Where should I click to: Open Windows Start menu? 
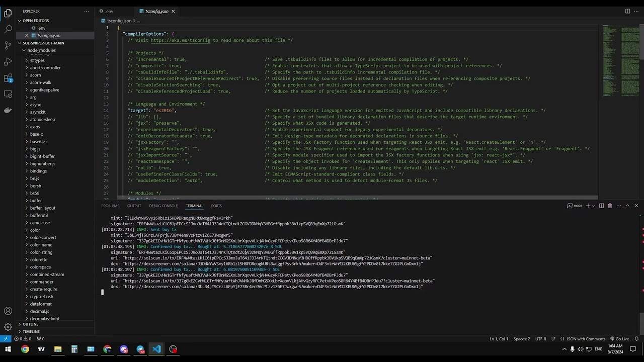pyautogui.click(x=8, y=349)
